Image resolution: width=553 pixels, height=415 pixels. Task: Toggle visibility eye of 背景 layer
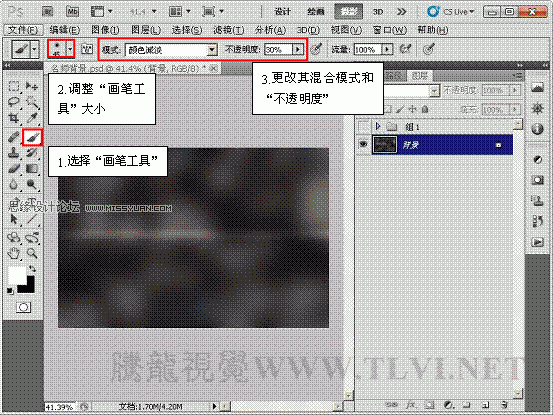click(363, 144)
